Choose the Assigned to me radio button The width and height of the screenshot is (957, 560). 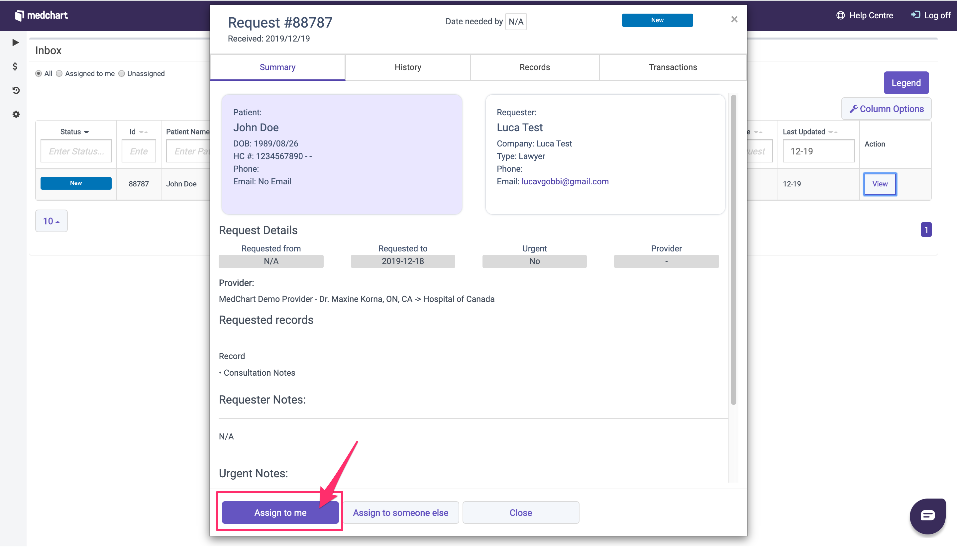coord(59,73)
